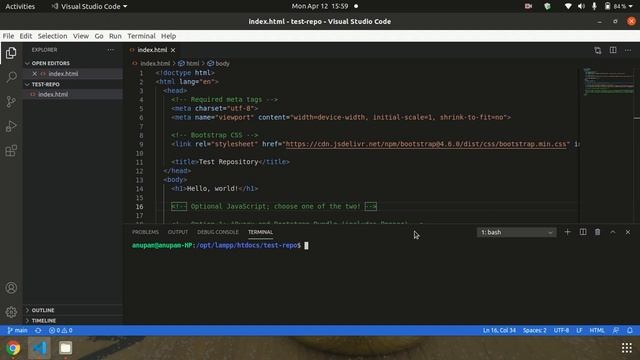Select the Terminal panel tab
The image size is (640, 360).
click(x=260, y=232)
